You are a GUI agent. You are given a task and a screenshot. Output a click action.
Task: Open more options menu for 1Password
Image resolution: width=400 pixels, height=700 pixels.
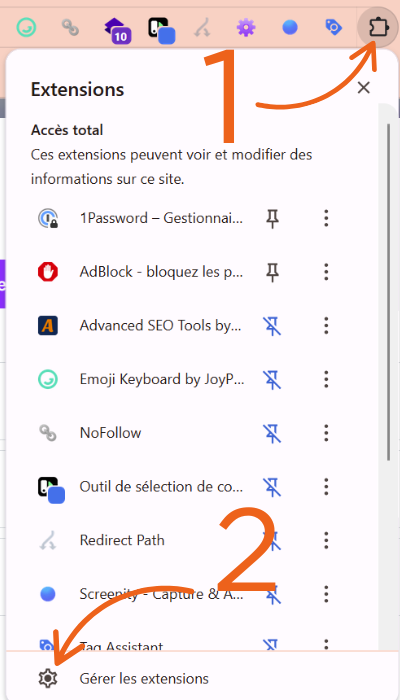click(326, 218)
